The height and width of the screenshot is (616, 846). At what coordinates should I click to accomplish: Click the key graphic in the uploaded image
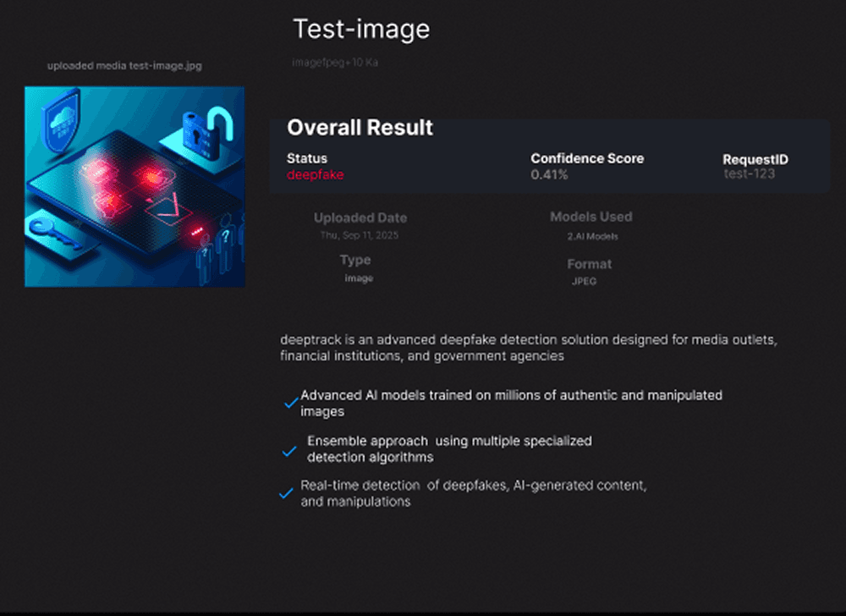pos(56,233)
